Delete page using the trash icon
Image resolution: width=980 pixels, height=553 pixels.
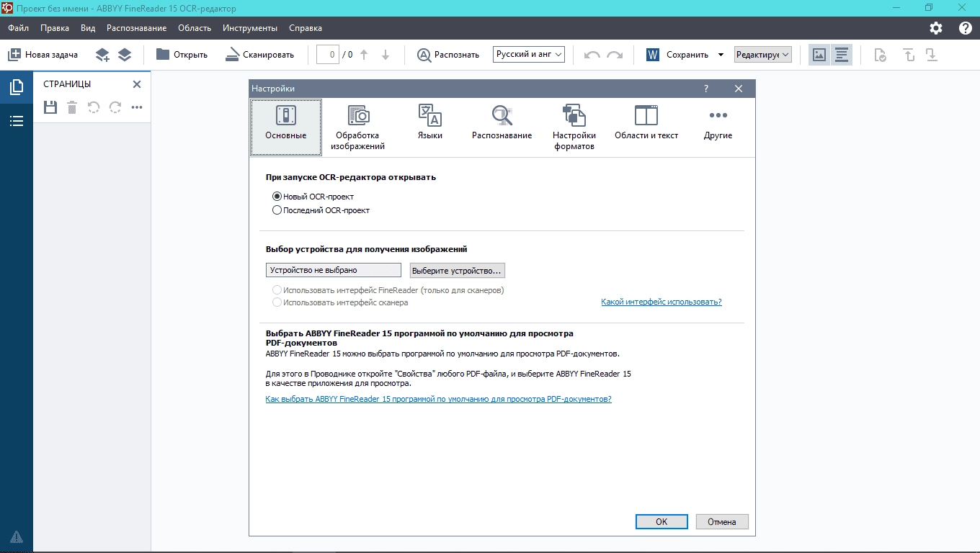coord(72,107)
